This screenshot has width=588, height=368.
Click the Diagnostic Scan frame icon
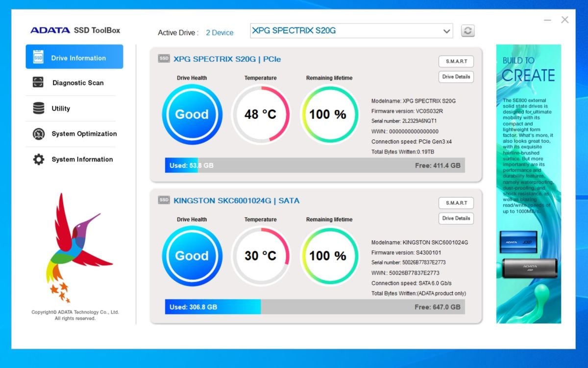pyautogui.click(x=38, y=82)
